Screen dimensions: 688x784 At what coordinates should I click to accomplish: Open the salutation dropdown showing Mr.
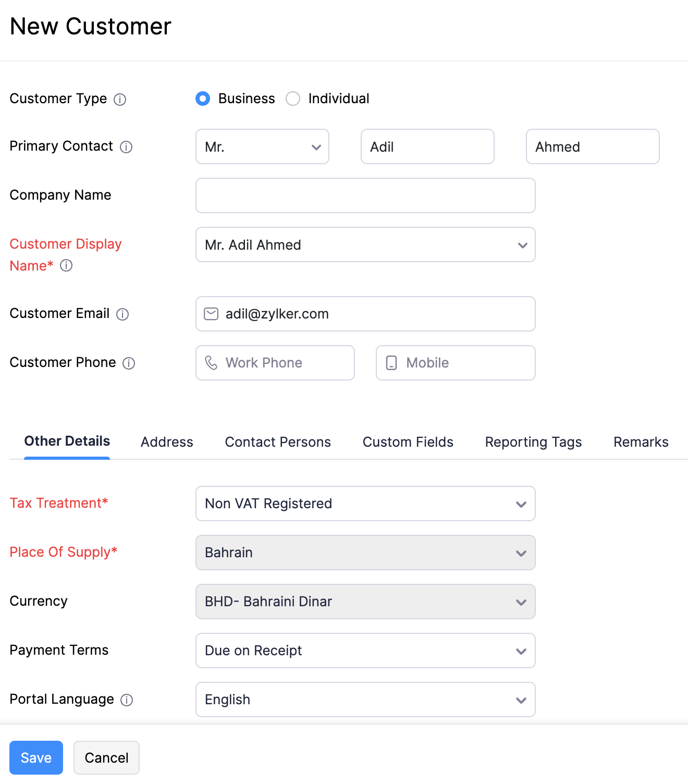[x=262, y=146]
